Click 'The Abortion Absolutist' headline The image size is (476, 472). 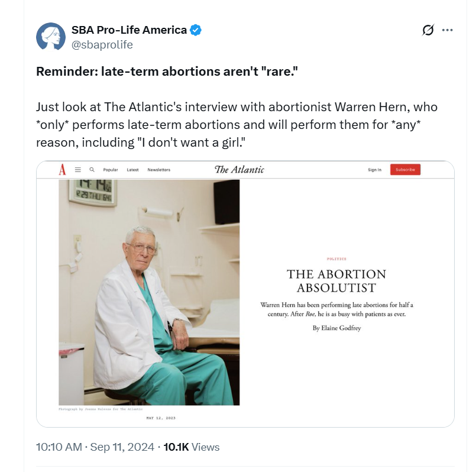[x=336, y=281]
